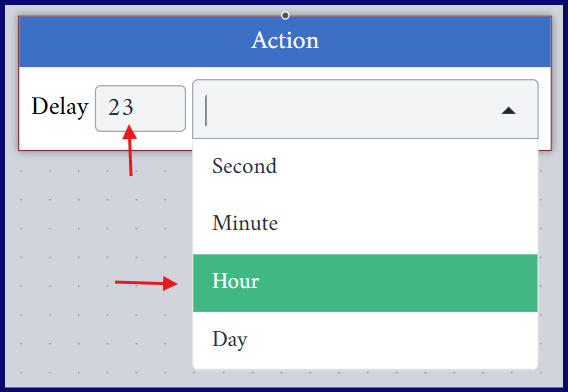
Task: Select the Hour option in the list
Action: coord(365,283)
